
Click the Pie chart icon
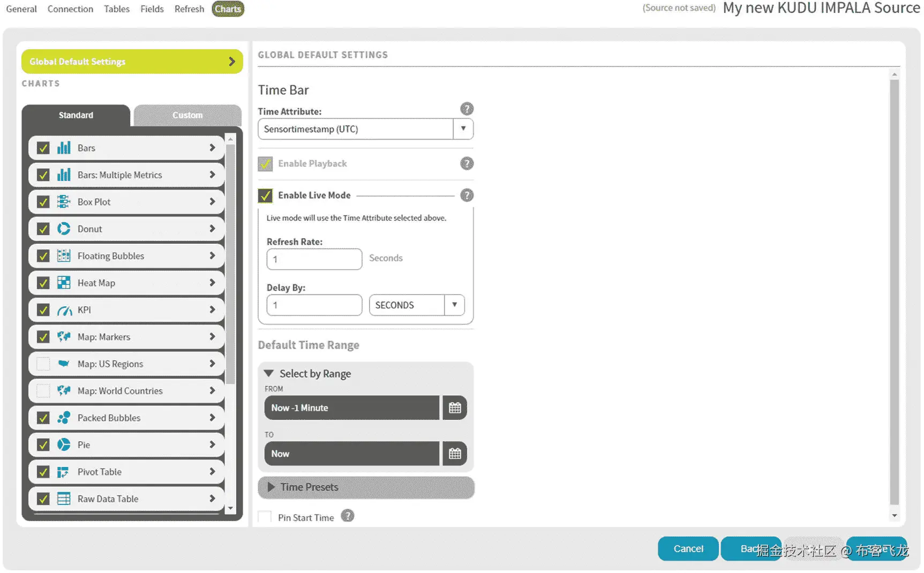point(64,445)
